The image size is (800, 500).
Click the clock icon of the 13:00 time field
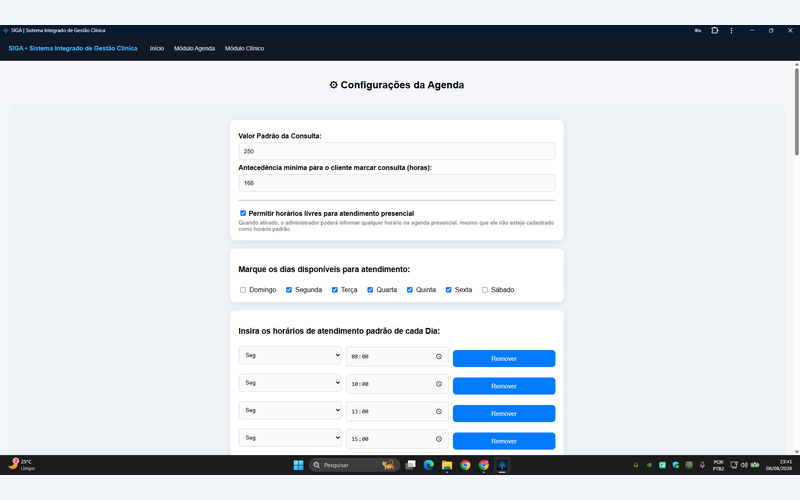click(x=439, y=412)
